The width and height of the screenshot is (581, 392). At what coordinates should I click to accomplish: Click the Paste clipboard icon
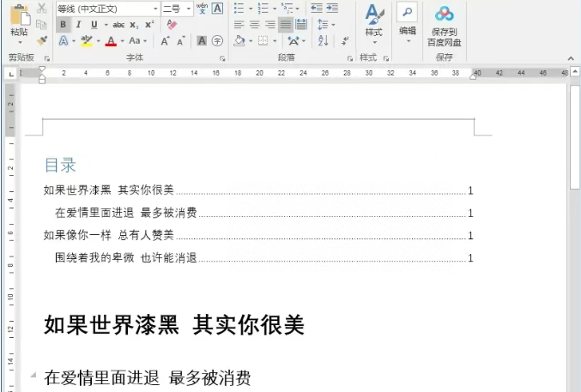point(20,15)
